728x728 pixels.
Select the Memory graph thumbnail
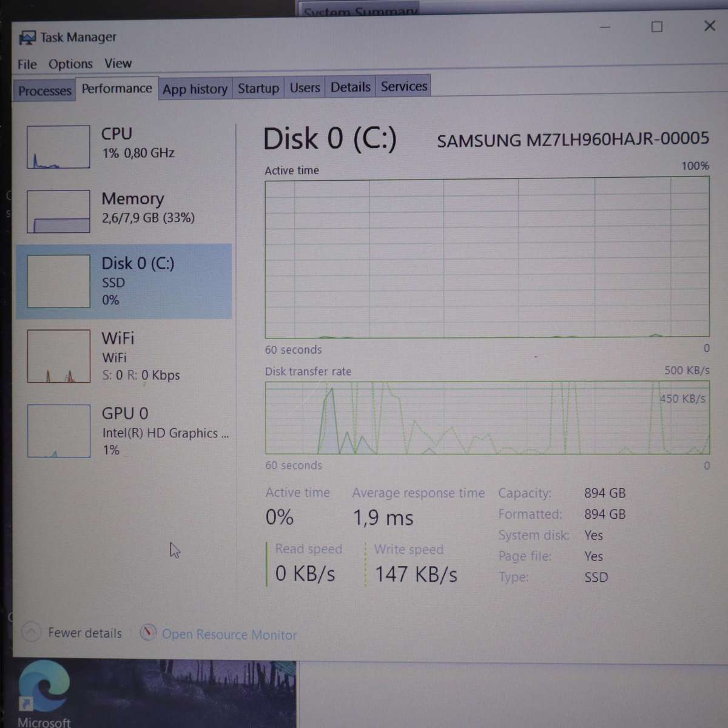point(58,211)
